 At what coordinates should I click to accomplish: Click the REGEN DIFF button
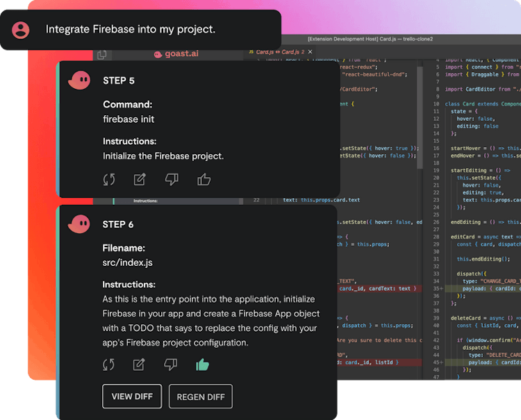201,396
